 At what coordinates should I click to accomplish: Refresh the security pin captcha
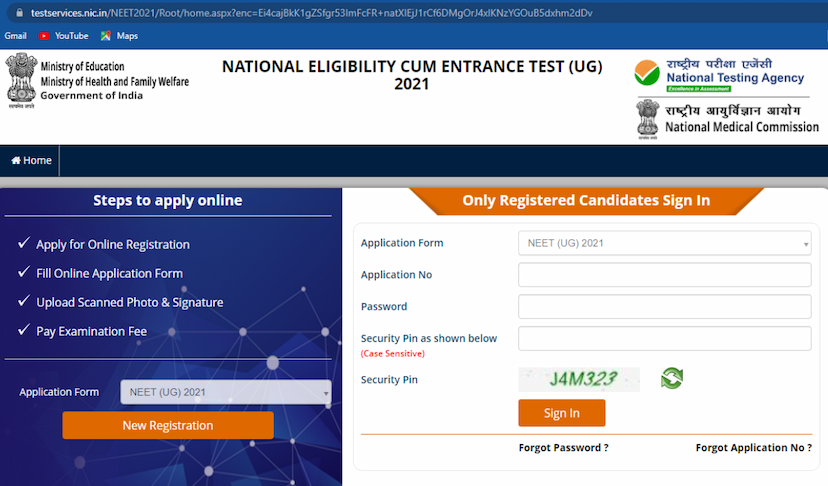click(672, 378)
